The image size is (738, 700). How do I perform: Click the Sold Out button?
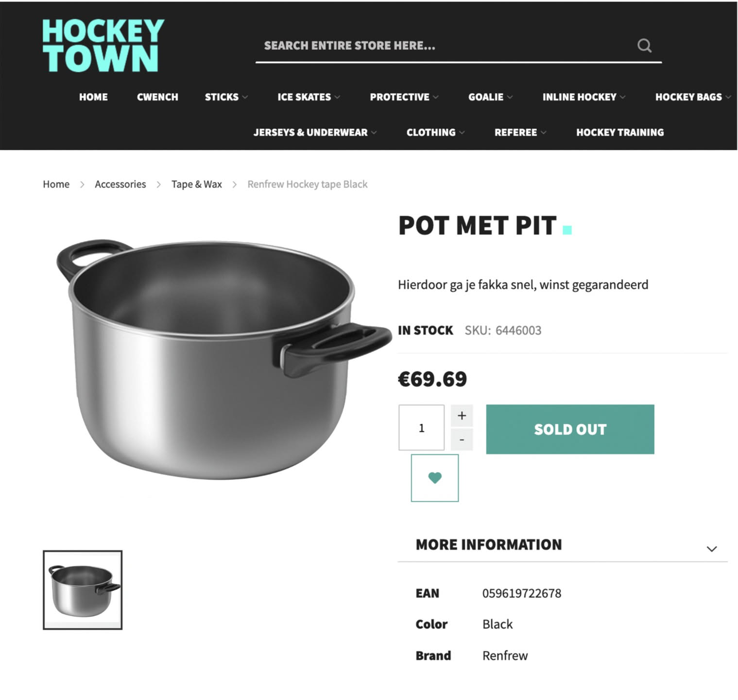(x=570, y=429)
